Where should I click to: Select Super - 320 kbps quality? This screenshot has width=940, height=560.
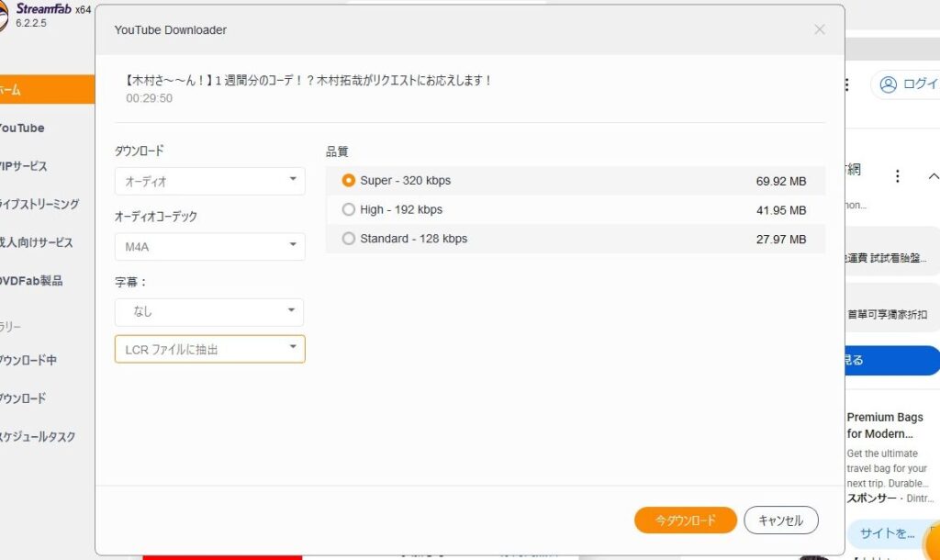tap(348, 181)
